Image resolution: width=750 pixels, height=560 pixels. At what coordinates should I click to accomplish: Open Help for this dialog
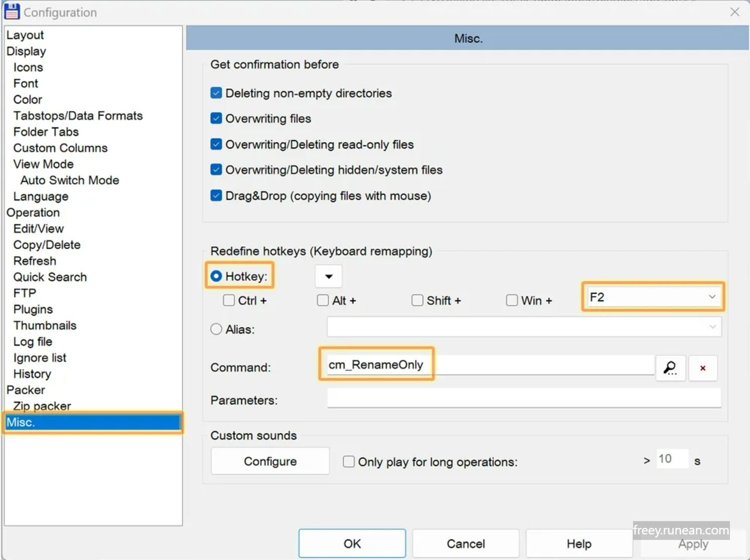[579, 543]
